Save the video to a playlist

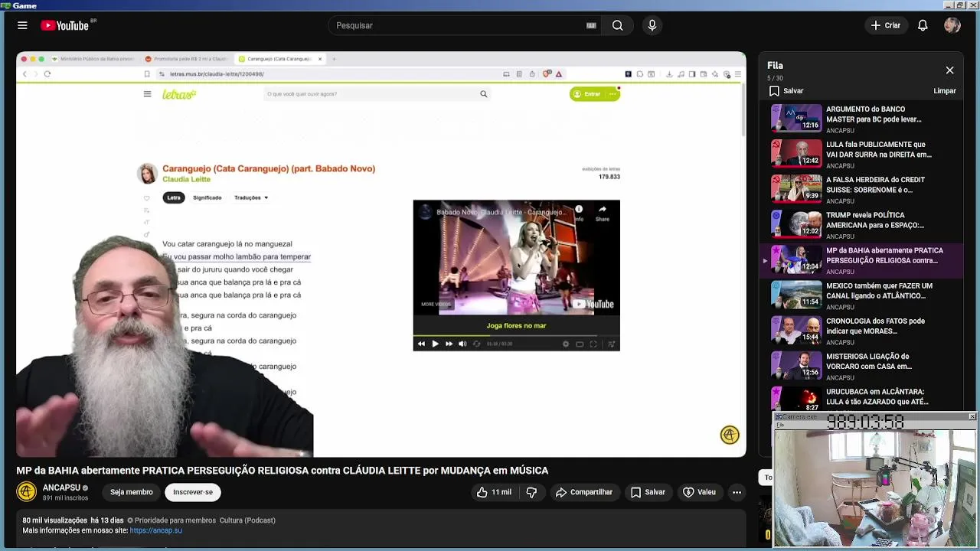click(x=648, y=492)
